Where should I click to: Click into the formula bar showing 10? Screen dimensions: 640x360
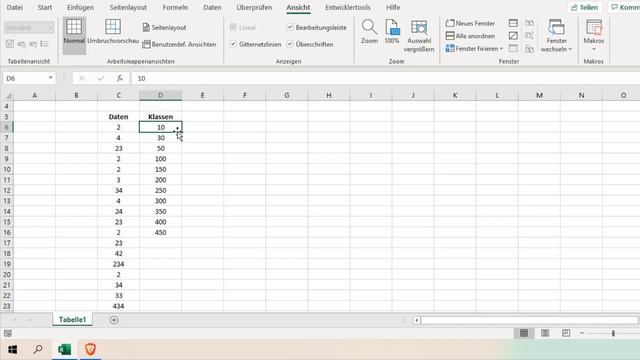(x=386, y=78)
